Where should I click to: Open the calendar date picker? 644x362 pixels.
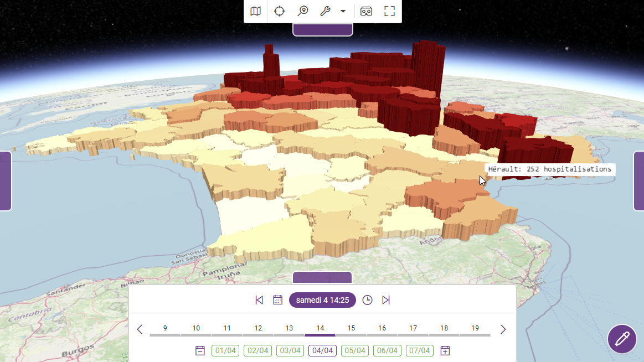click(277, 299)
